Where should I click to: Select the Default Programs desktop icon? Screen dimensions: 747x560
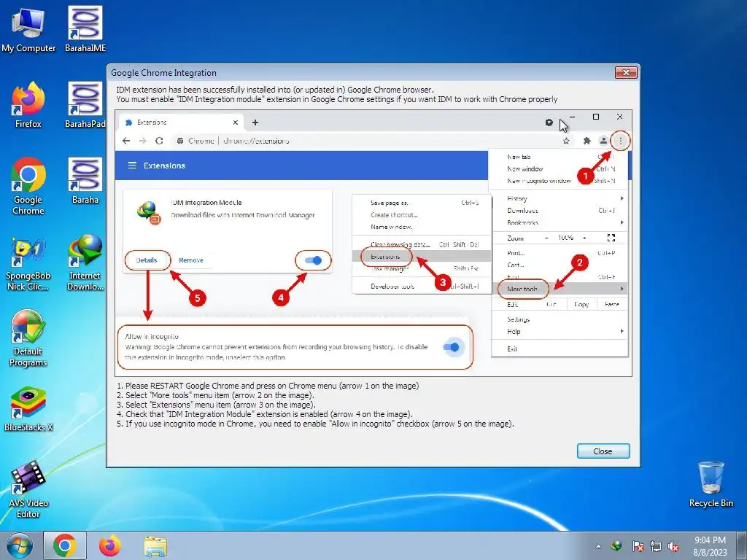(x=28, y=338)
